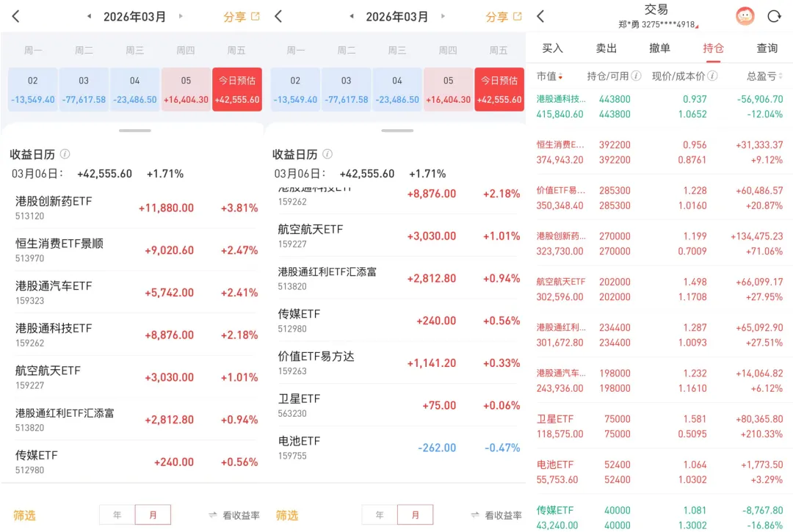Open 港股通汽车ETF 159323 row in left panel
This screenshot has width=793, height=532.
coord(135,293)
